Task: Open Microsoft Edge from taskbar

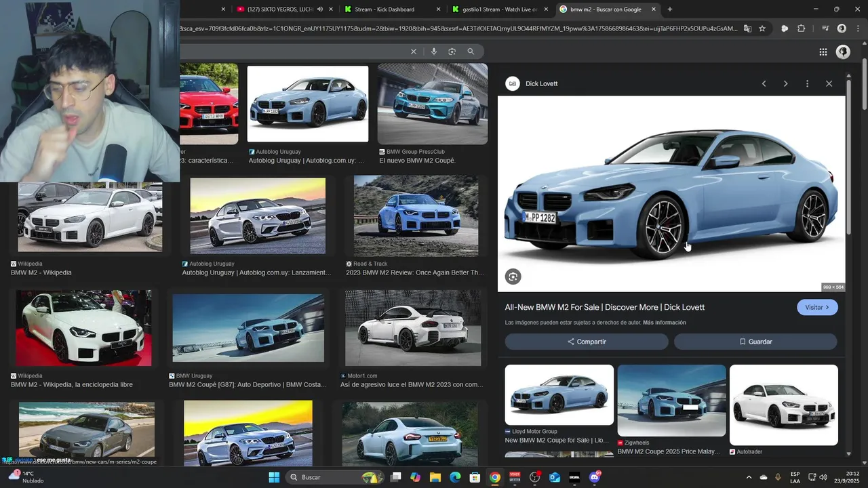Action: coord(455,477)
